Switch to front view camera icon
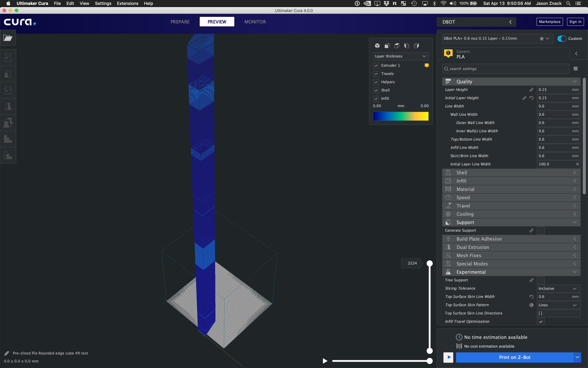588x368 pixels. click(x=387, y=46)
